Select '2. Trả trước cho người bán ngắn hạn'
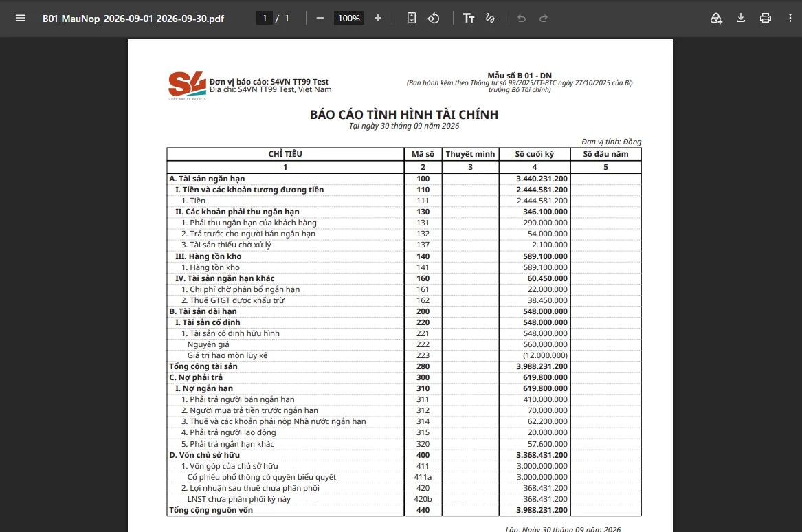Image resolution: width=802 pixels, height=532 pixels. 248,234
